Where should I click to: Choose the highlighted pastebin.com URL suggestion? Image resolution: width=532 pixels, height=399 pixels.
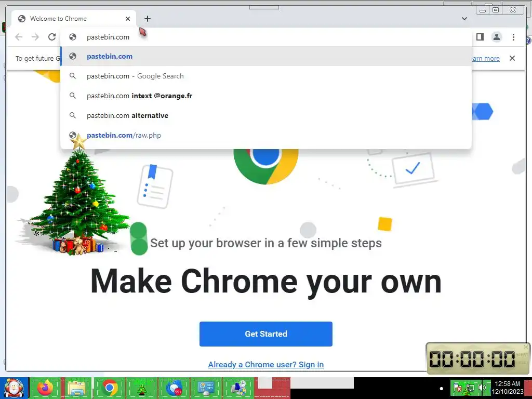[x=266, y=56]
